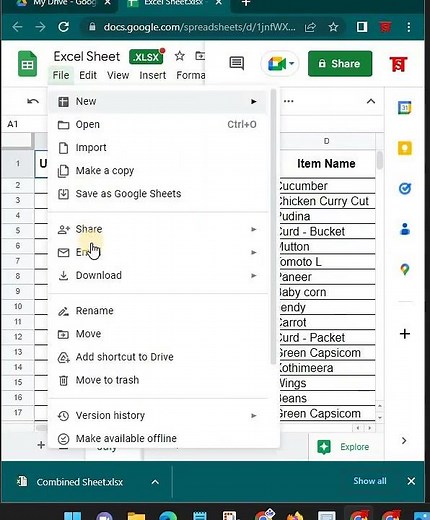Click the move-to-folder icon beside the star
430x520 pixels.
tap(200, 56)
